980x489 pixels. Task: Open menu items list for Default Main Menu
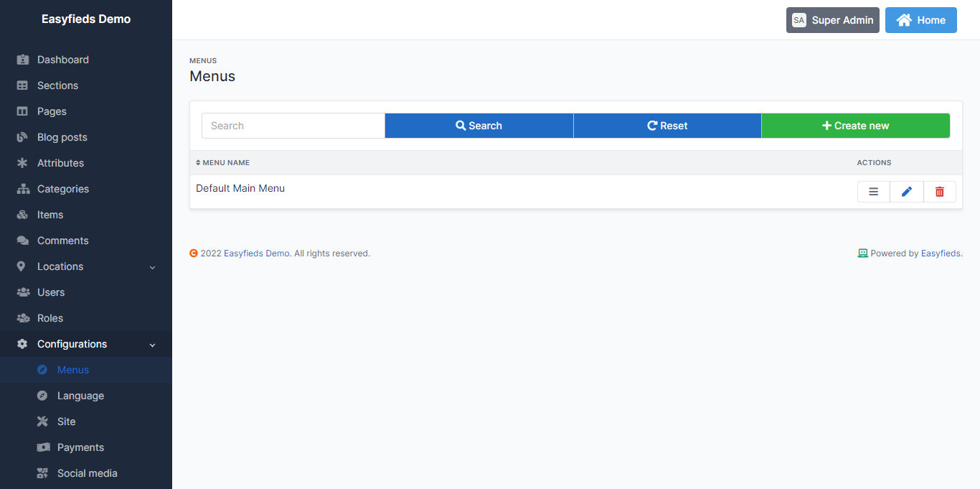(874, 192)
